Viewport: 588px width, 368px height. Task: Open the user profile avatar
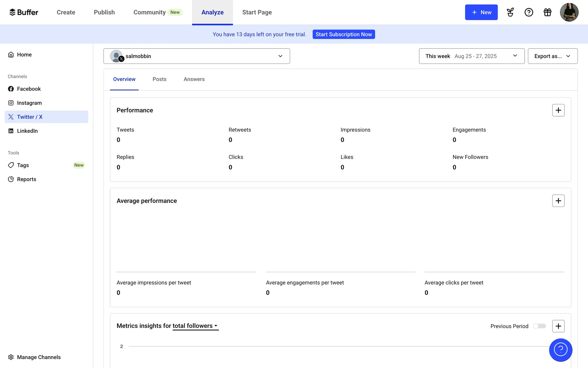click(569, 12)
